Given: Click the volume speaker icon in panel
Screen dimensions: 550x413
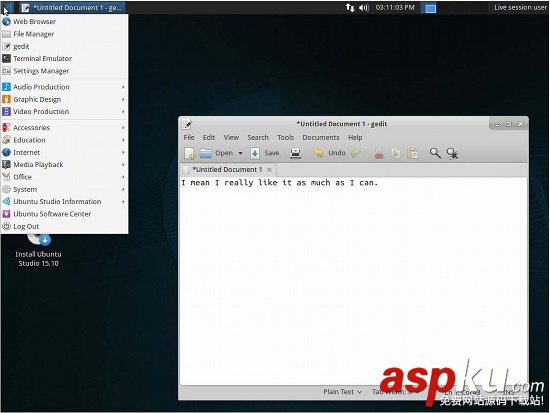Looking at the screenshot, I should coord(363,7).
